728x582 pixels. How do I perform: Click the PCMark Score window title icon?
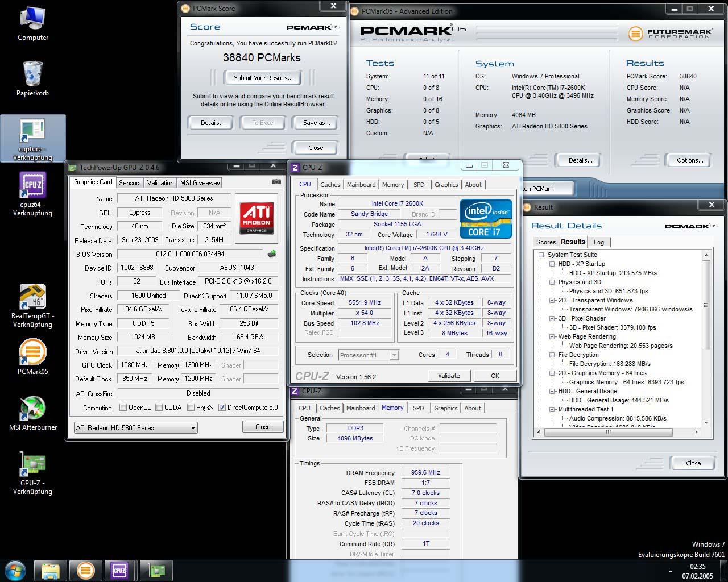pos(185,8)
